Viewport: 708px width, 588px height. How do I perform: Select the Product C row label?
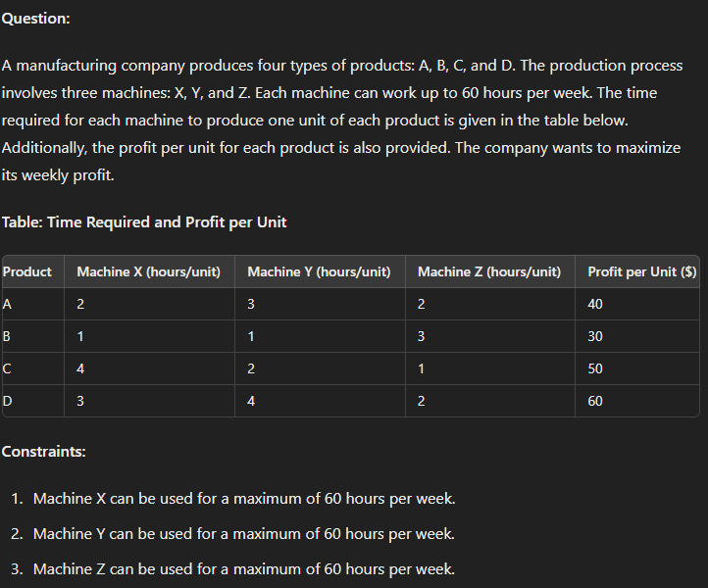point(8,368)
